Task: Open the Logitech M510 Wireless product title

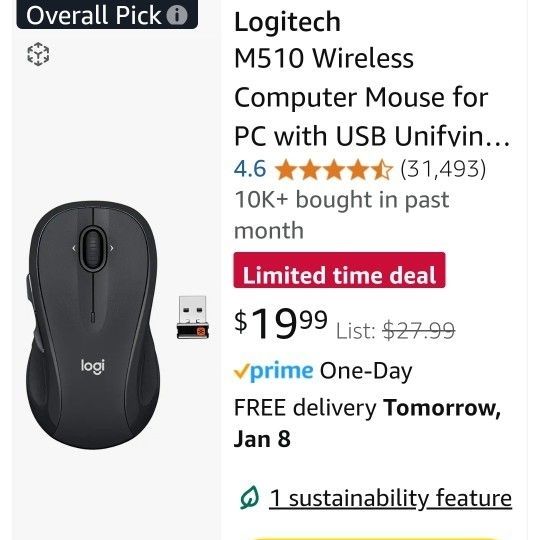Action: pos(372,79)
